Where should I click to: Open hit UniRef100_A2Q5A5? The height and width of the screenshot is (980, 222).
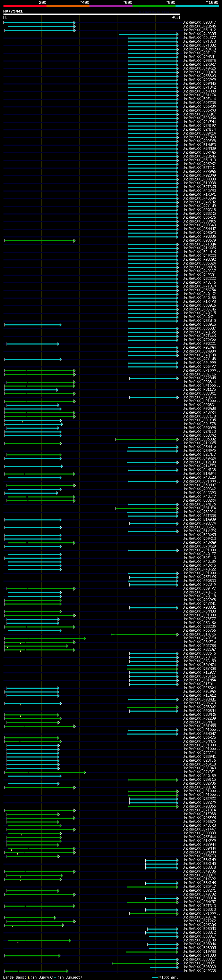point(199,26)
